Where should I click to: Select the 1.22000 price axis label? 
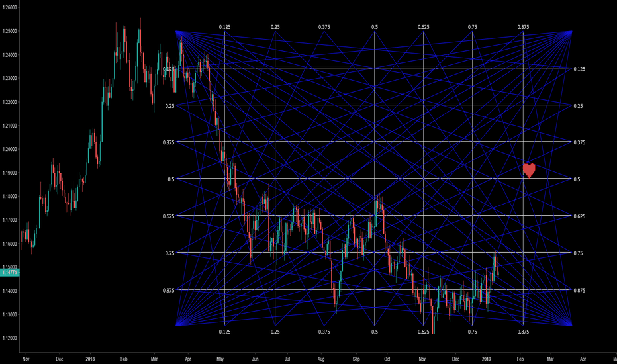[9, 102]
